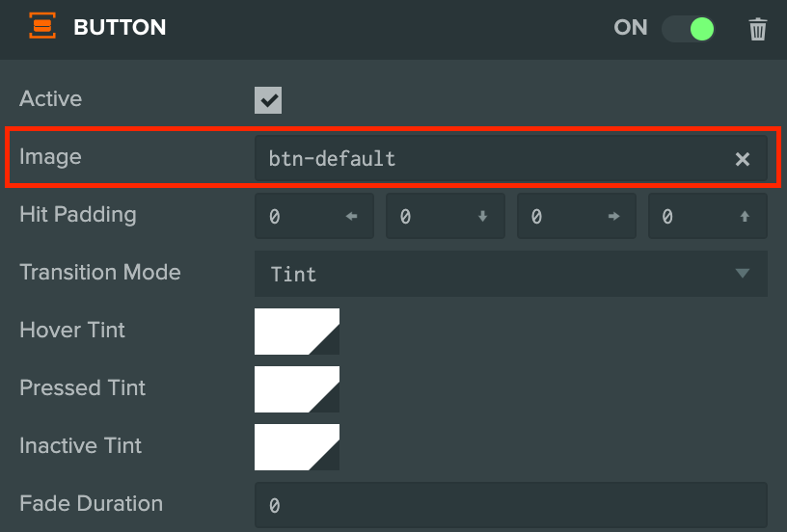Screen dimensions: 787x532
Task: Click the up arrow in Hit Padding
Action: point(745,216)
